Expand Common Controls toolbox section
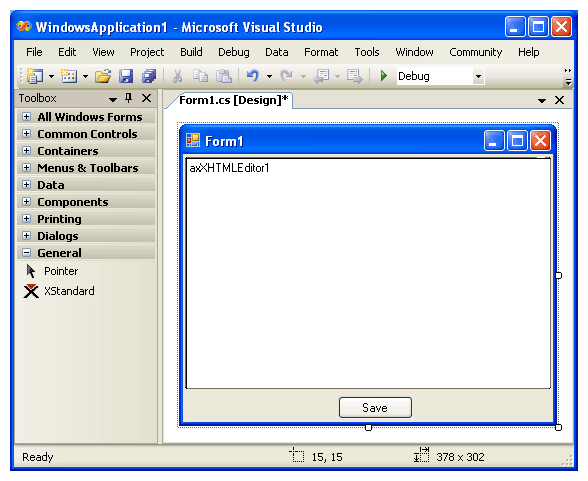Screen dimensions: 588x481 pos(86,134)
